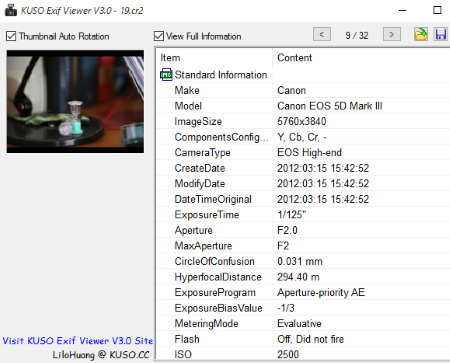
Task: Go to the next image with the right arrow
Action: 392,34
